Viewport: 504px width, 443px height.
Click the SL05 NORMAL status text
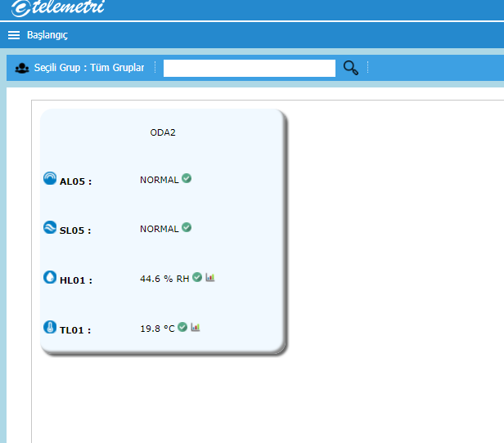point(159,229)
